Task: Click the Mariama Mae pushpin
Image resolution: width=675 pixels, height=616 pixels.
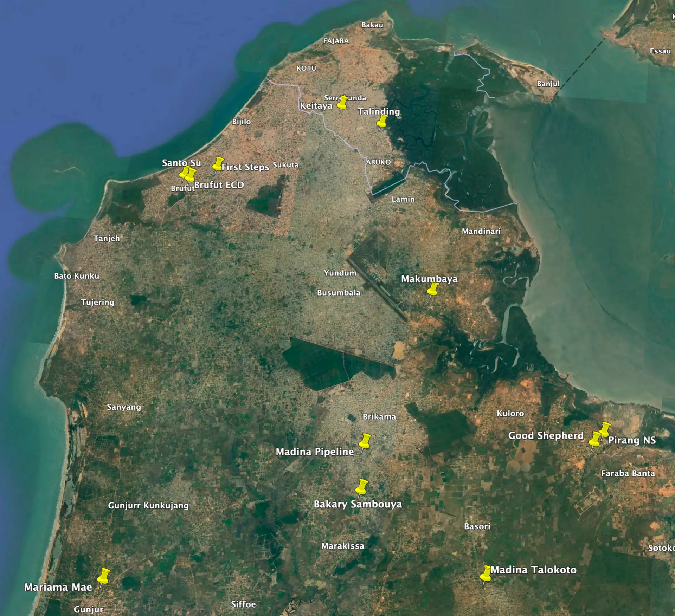Action: point(103,577)
